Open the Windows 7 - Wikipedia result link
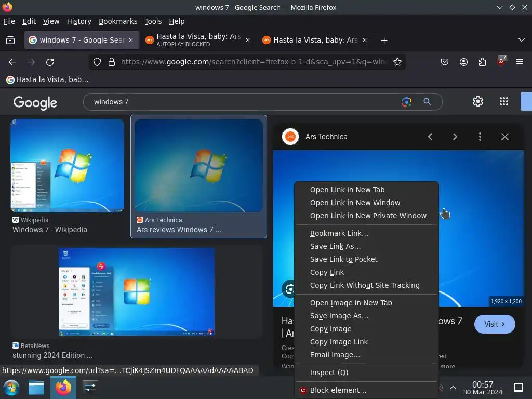 point(50,230)
